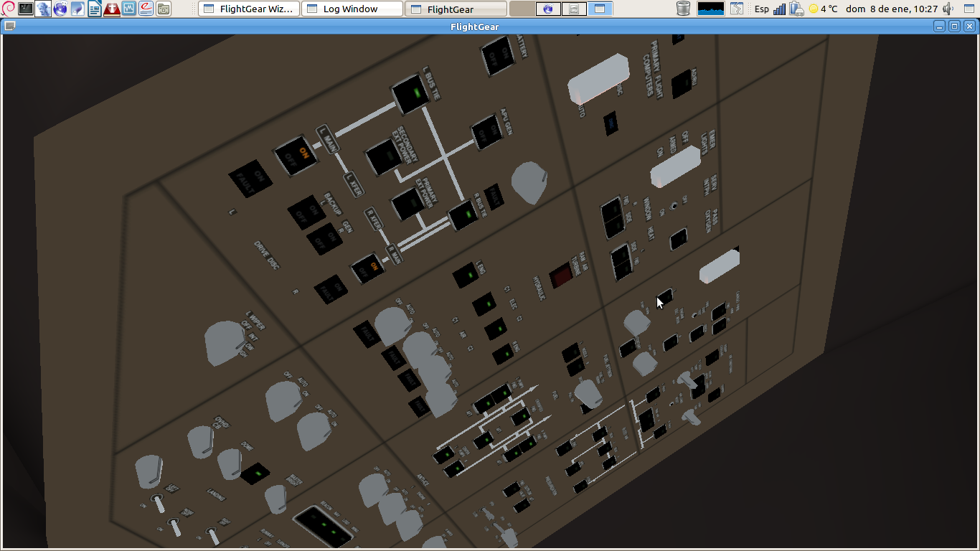Click the R XFER bus label

[x=374, y=219]
